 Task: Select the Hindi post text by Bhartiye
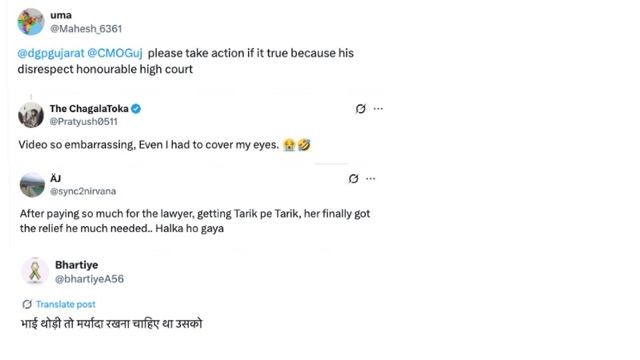(x=111, y=324)
